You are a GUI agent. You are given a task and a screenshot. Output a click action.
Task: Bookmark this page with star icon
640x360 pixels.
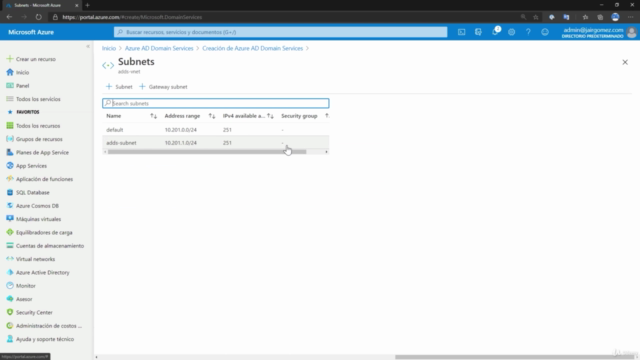coord(536,17)
